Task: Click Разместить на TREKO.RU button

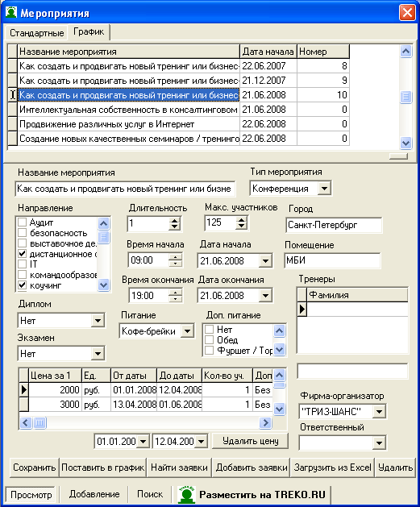Action: point(252,495)
